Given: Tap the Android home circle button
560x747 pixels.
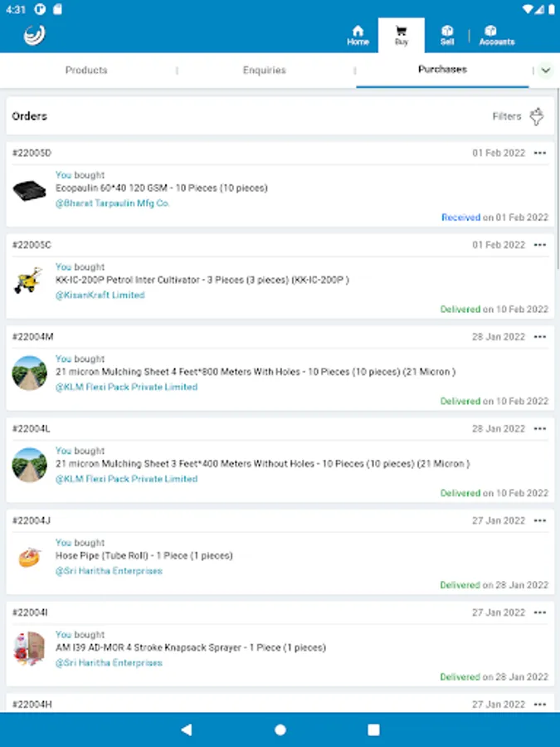Looking at the screenshot, I should coord(280,730).
